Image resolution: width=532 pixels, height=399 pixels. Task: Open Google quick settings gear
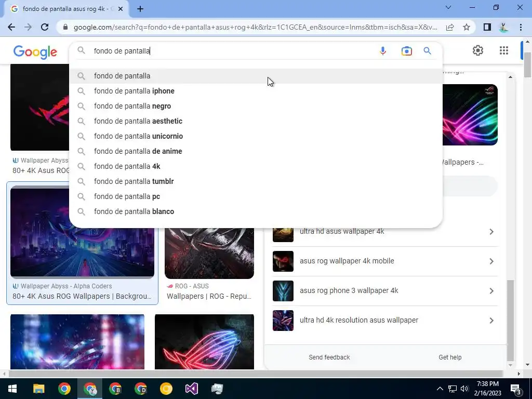(478, 50)
